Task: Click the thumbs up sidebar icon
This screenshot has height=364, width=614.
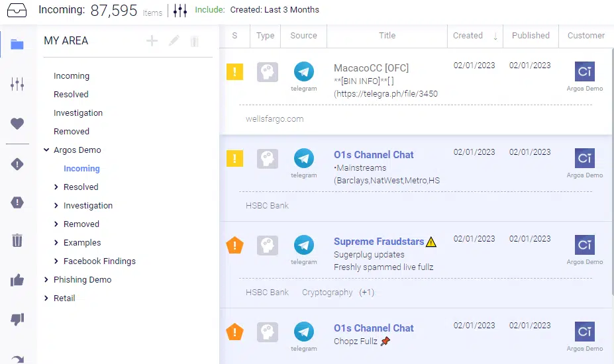Action: pyautogui.click(x=17, y=280)
